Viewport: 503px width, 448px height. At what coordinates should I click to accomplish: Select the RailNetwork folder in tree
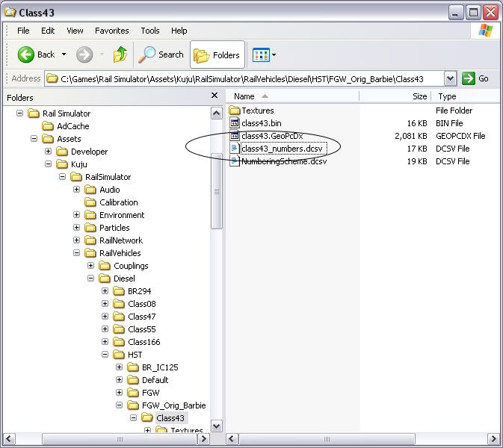point(120,240)
